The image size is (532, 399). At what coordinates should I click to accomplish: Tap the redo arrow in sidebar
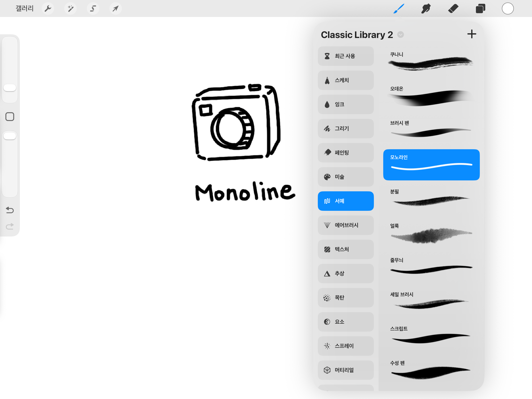pyautogui.click(x=10, y=226)
